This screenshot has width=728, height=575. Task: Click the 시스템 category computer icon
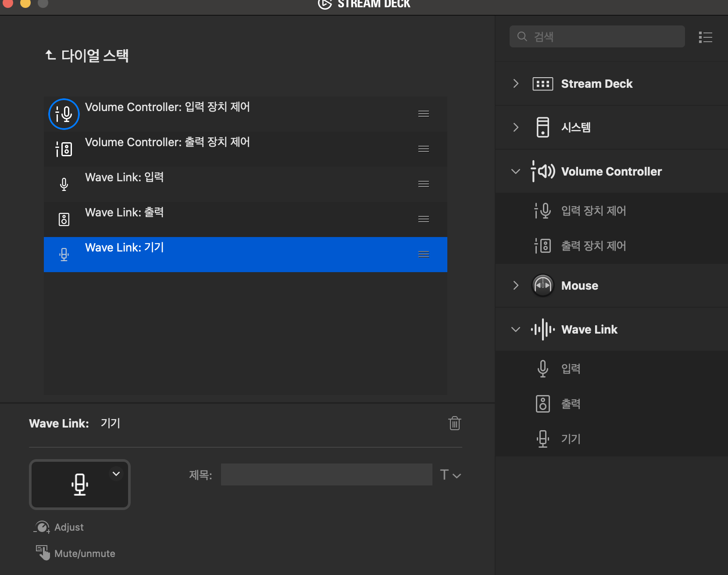coord(543,127)
